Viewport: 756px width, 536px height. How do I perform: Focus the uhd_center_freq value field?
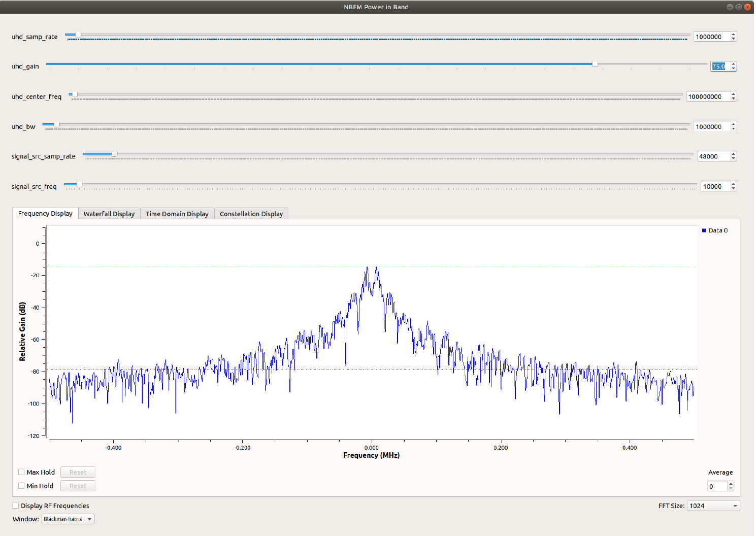point(708,96)
